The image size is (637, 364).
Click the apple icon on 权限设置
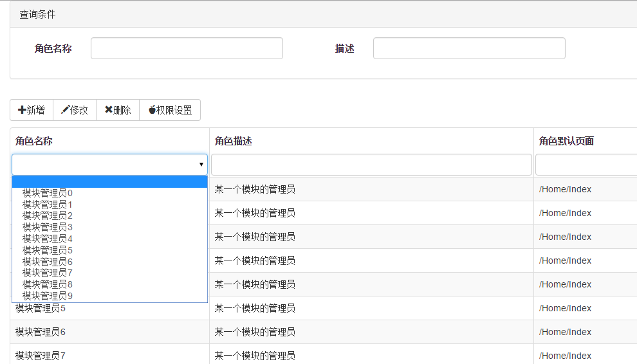click(x=152, y=110)
